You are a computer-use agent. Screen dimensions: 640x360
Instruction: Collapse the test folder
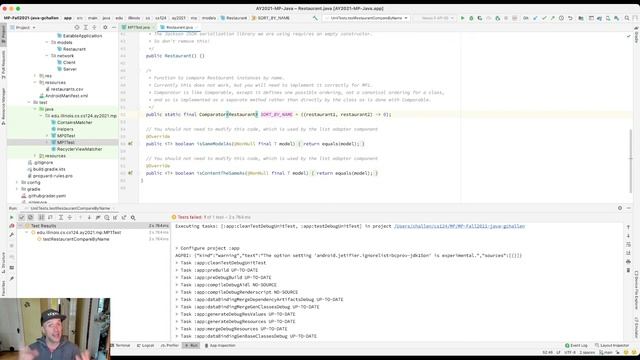tap(29, 102)
